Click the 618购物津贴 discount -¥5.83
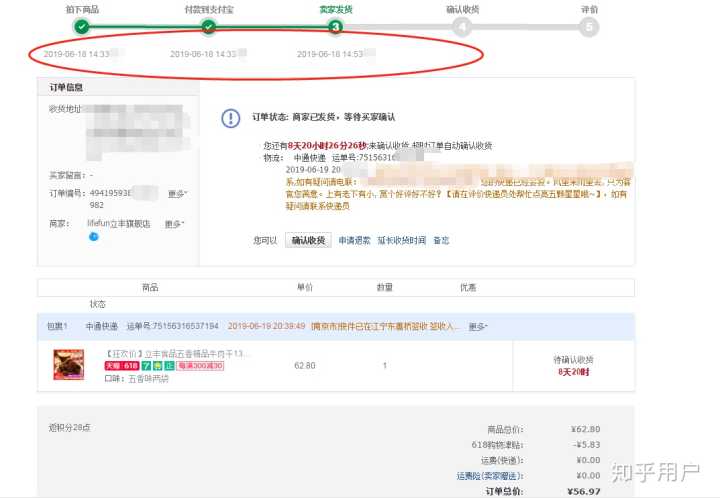The image size is (720, 498). (x=586, y=445)
